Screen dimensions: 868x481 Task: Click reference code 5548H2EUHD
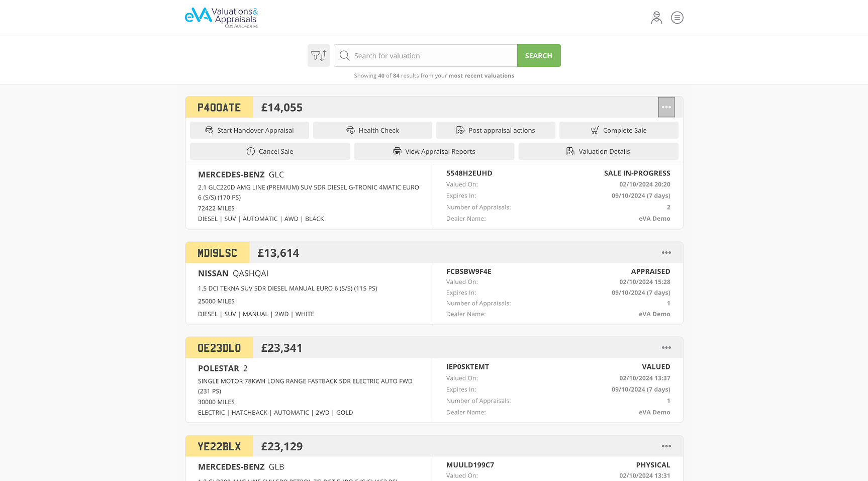469,173
